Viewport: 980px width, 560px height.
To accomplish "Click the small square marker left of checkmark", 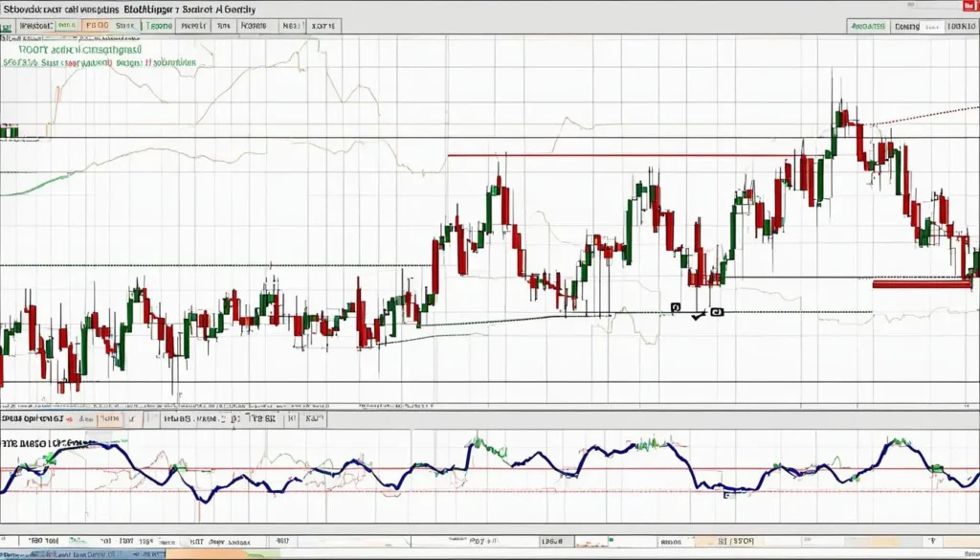I will [676, 308].
